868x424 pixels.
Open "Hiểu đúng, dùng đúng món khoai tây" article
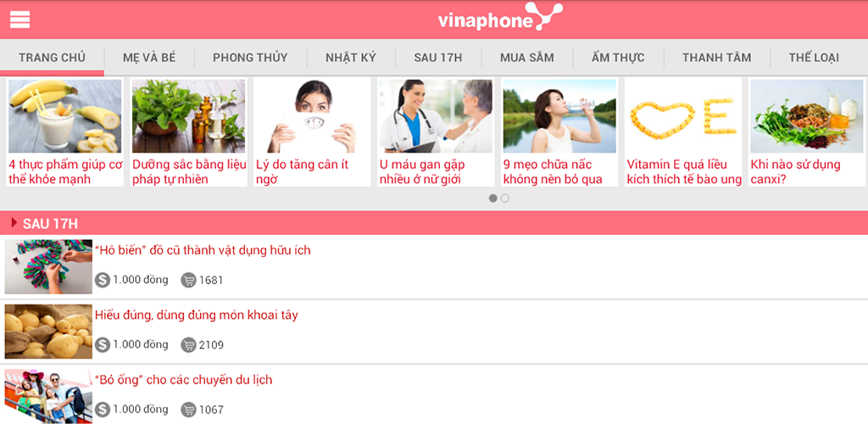point(197,315)
